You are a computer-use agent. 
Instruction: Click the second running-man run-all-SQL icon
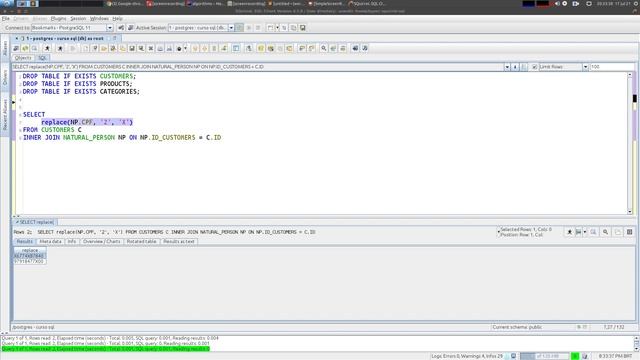pos(60,48)
